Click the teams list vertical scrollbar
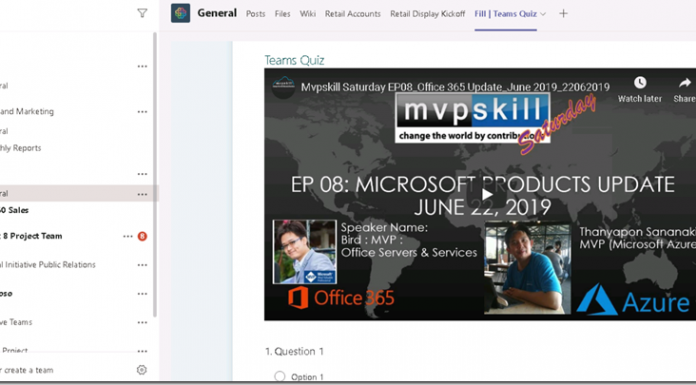The width and height of the screenshot is (696, 385). [x=155, y=174]
